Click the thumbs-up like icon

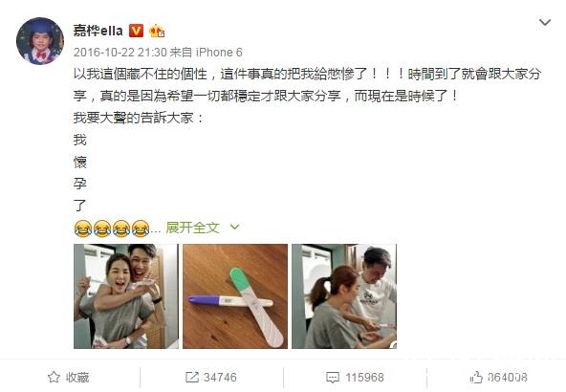[476, 378]
